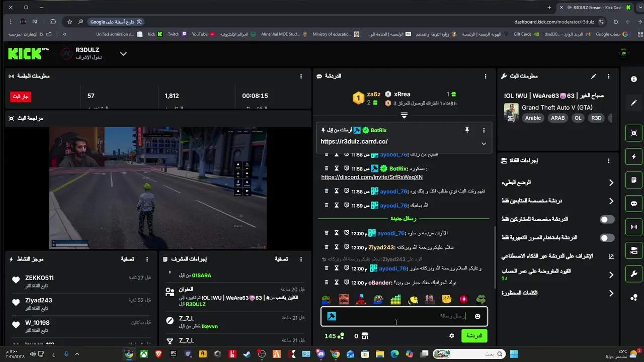Delete oBander's chat message
This screenshot has height=362, width=644.
click(x=327, y=283)
